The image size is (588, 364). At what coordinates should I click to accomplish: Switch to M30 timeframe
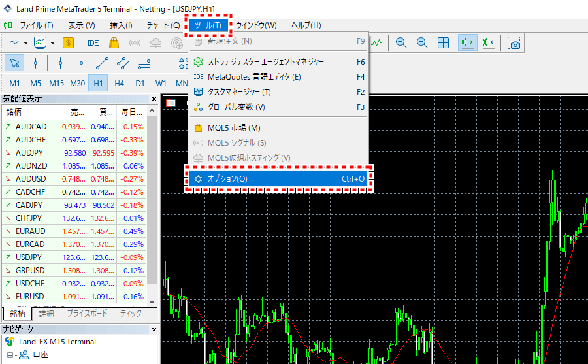tap(78, 83)
